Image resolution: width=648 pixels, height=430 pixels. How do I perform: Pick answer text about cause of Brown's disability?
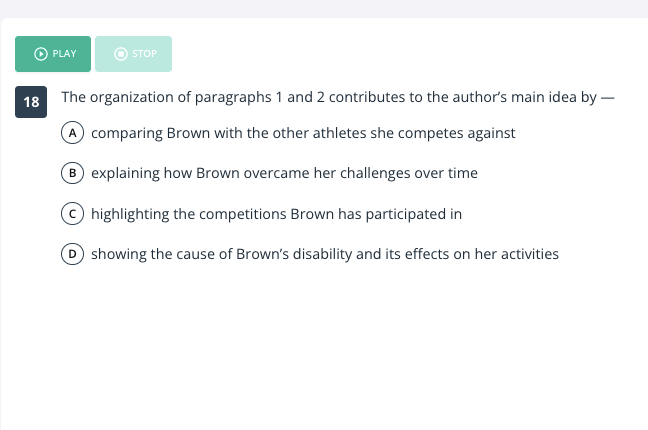[325, 254]
